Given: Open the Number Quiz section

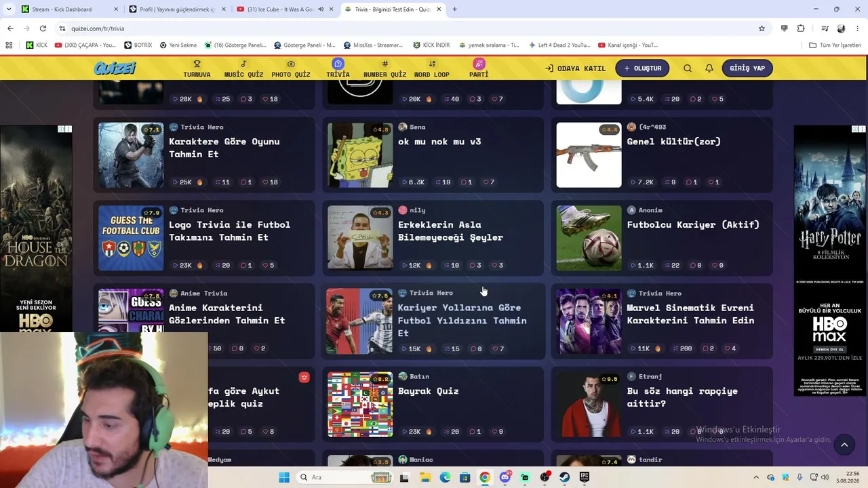Looking at the screenshot, I should click(x=384, y=68).
